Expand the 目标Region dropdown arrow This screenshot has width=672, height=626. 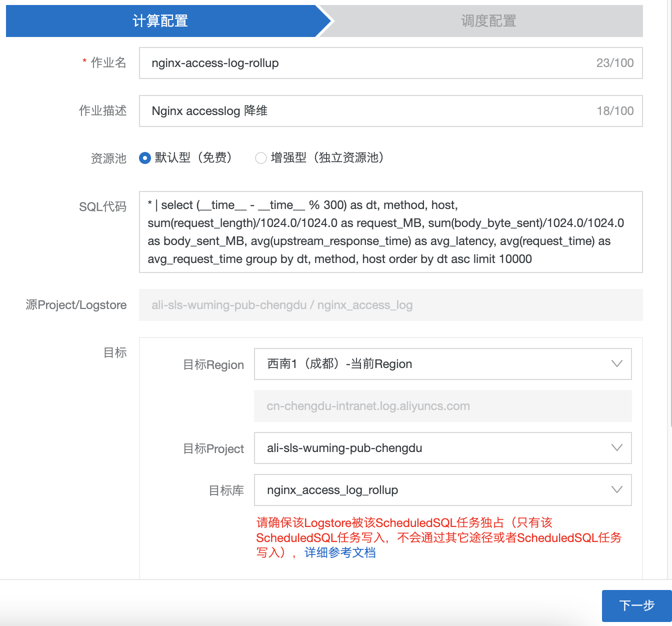[x=617, y=364]
